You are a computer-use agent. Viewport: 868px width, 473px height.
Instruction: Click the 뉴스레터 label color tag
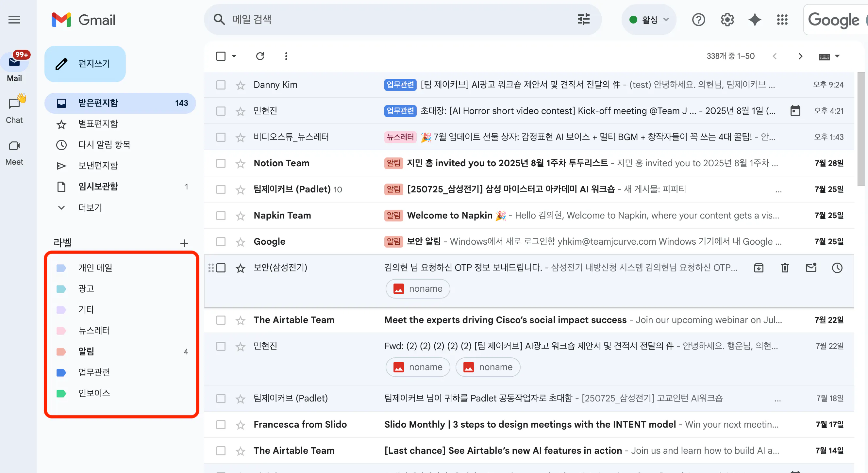pyautogui.click(x=61, y=331)
